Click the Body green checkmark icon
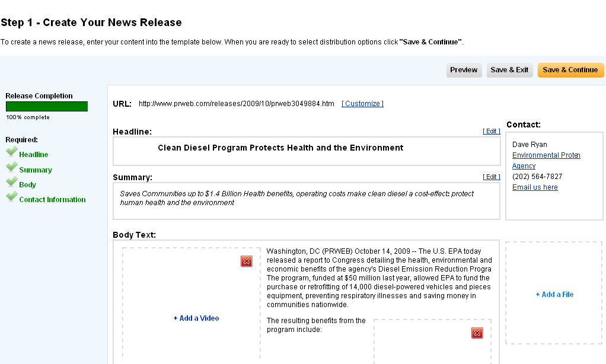Viewport: 606px width, 364px height. tap(11, 183)
